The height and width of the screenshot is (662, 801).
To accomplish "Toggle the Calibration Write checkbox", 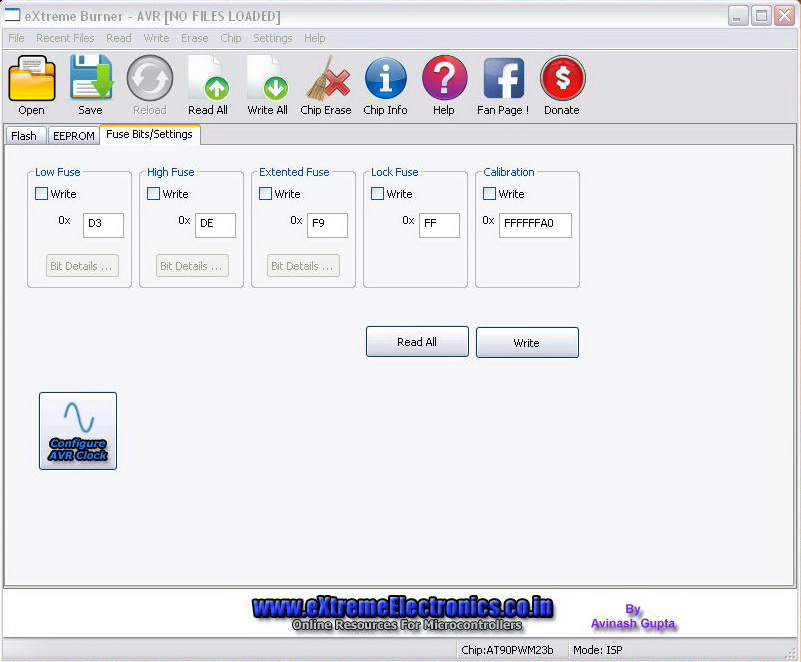I will coord(489,194).
